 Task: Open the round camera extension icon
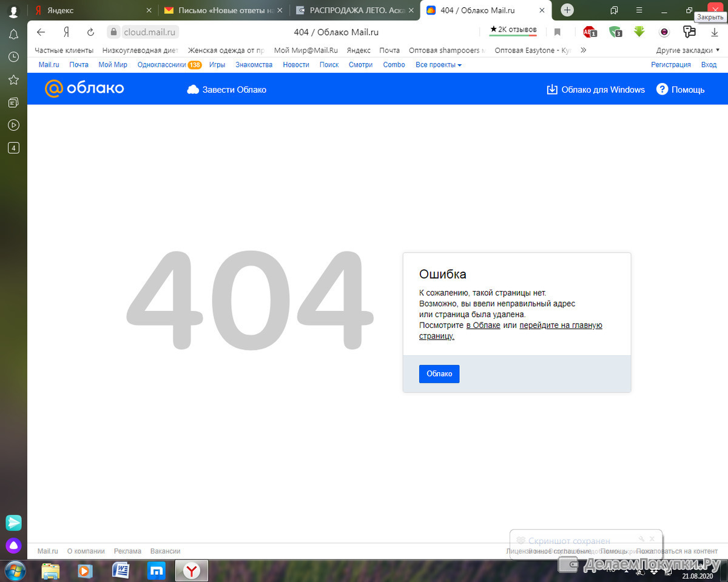pyautogui.click(x=664, y=32)
